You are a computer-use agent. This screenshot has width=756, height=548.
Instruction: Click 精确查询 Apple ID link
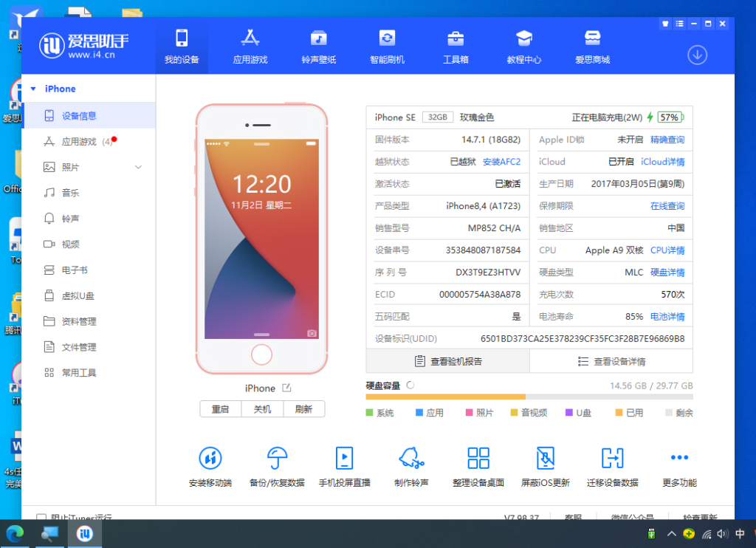667,140
